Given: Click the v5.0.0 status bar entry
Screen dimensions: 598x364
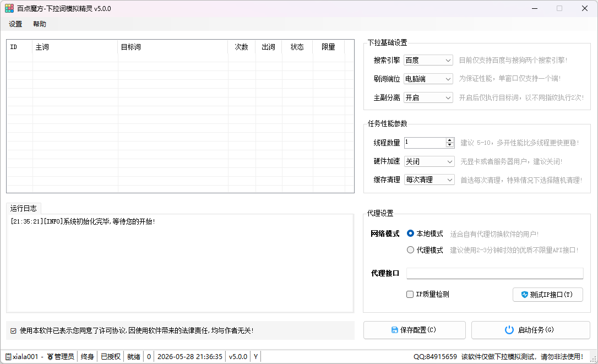Looking at the screenshot, I should pyautogui.click(x=238, y=357).
